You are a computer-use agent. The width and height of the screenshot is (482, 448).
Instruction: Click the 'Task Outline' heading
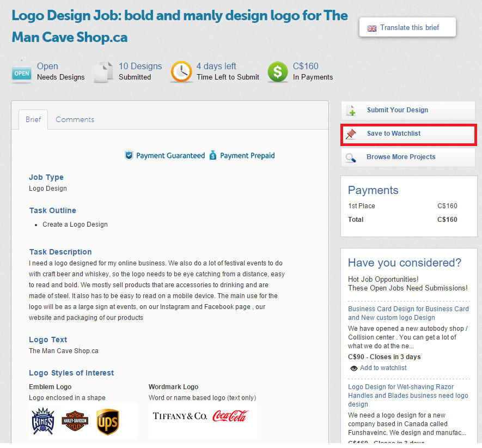[53, 210]
